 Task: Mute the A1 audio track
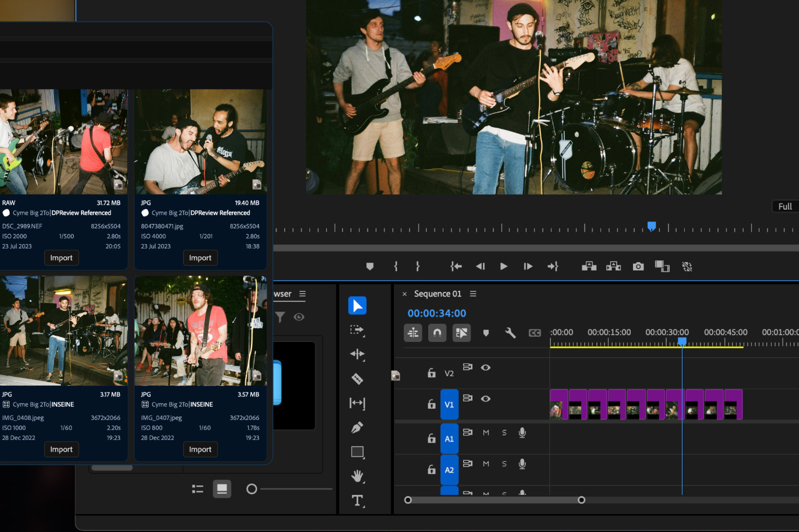coord(486,432)
